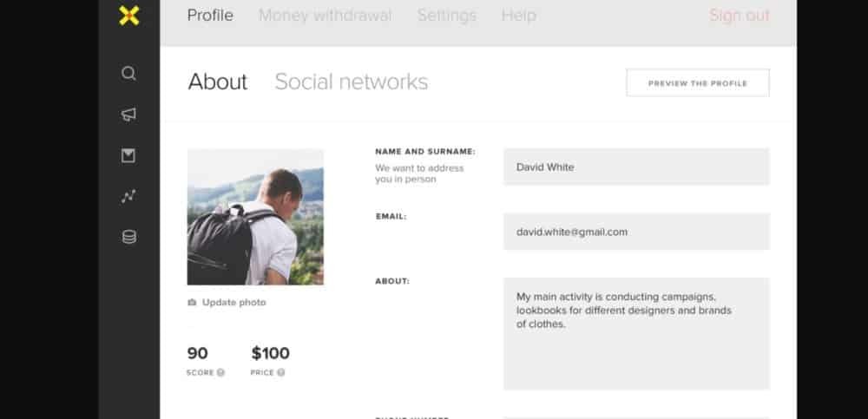The width and height of the screenshot is (868, 419).
Task: Click the camera icon beside Update photo
Action: (192, 303)
